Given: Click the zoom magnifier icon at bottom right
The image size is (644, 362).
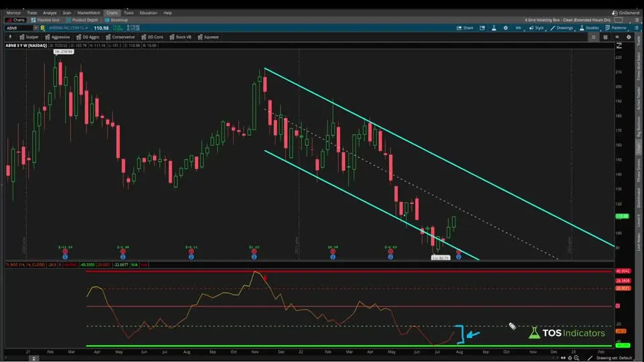Looking at the screenshot, I should [577, 358].
